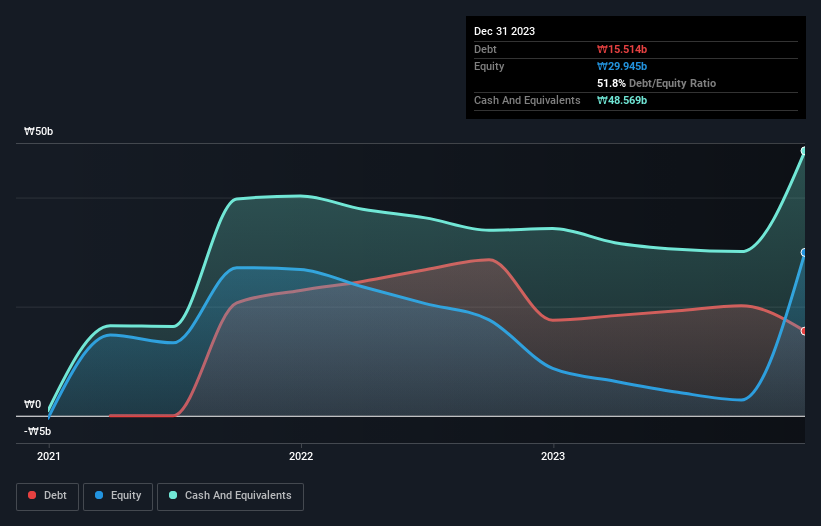
Task: Click the Debt label in tooltip
Action: click(x=485, y=49)
